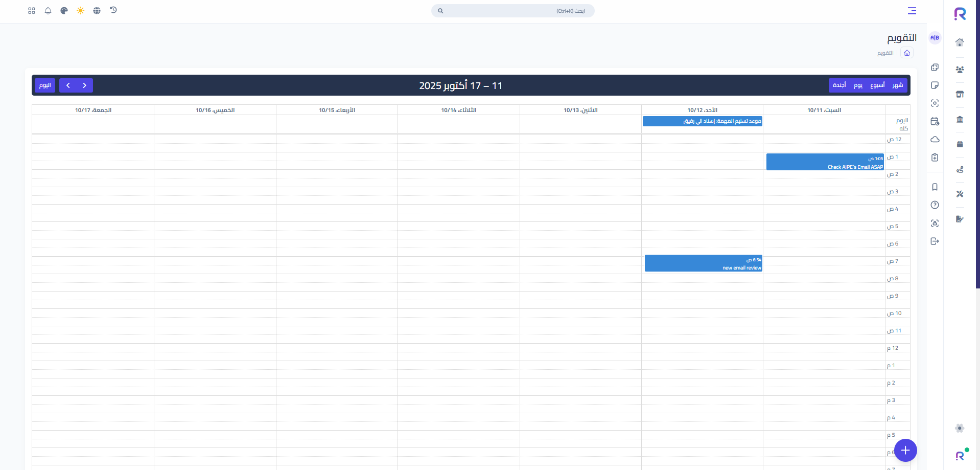980x470 pixels.
Task: View history with the clock-arrow icon
Action: point(113,10)
